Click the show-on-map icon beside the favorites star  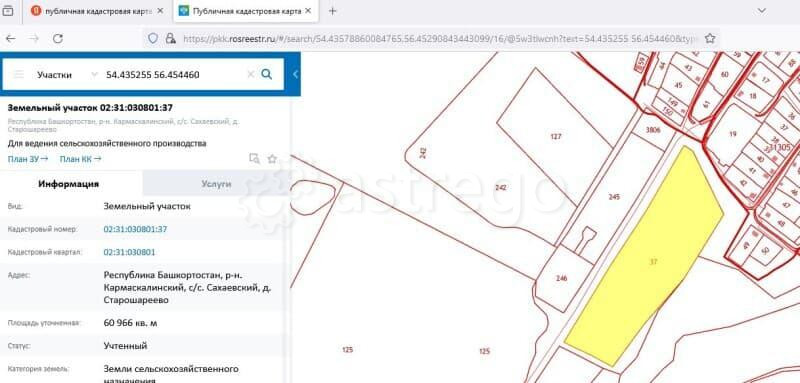[254, 159]
